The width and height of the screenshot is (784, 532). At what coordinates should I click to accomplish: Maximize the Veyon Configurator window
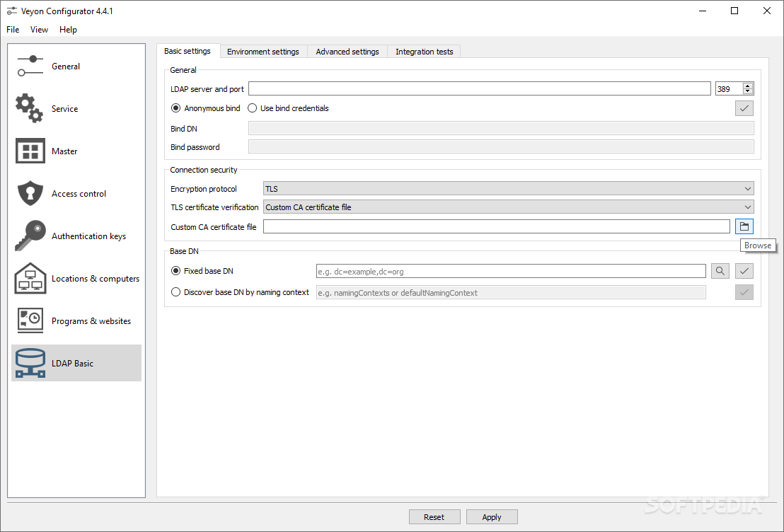pyautogui.click(x=734, y=11)
